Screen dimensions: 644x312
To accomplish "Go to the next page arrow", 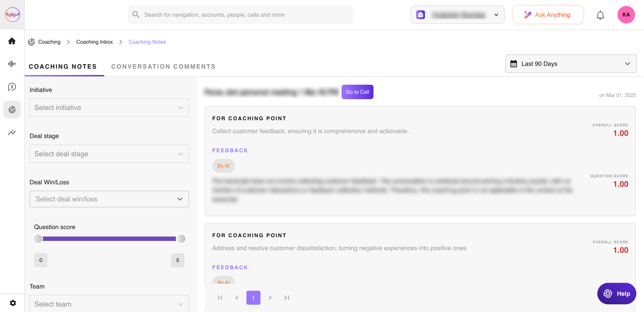I will pyautogui.click(x=270, y=298).
